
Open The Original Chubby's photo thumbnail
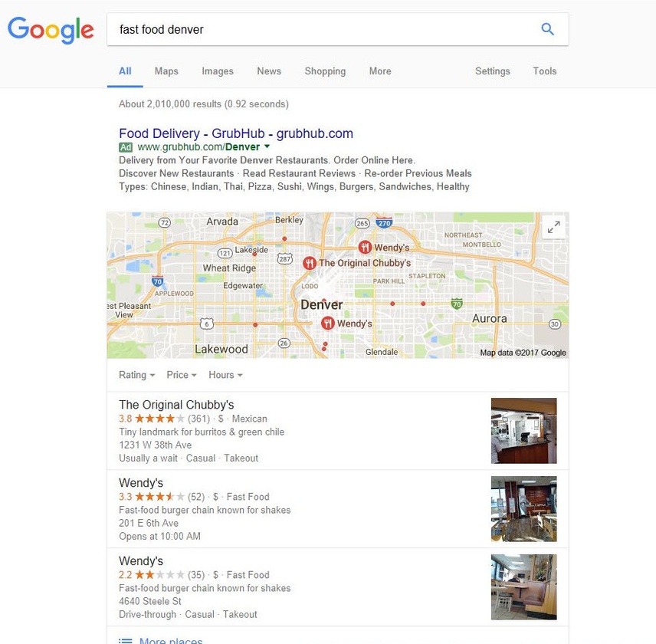(x=523, y=431)
